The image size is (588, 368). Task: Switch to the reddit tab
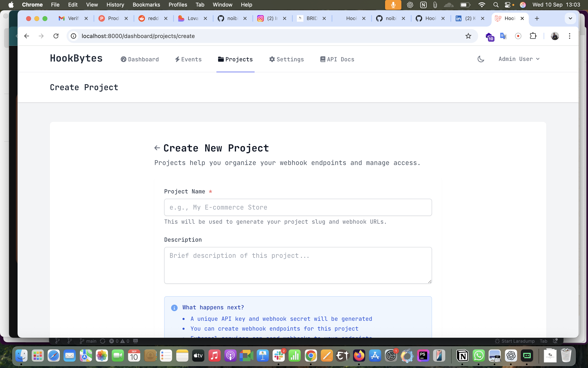click(153, 18)
